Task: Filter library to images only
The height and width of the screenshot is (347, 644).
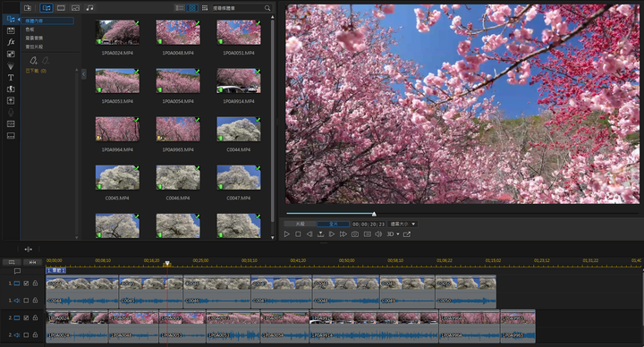Action: [x=75, y=8]
